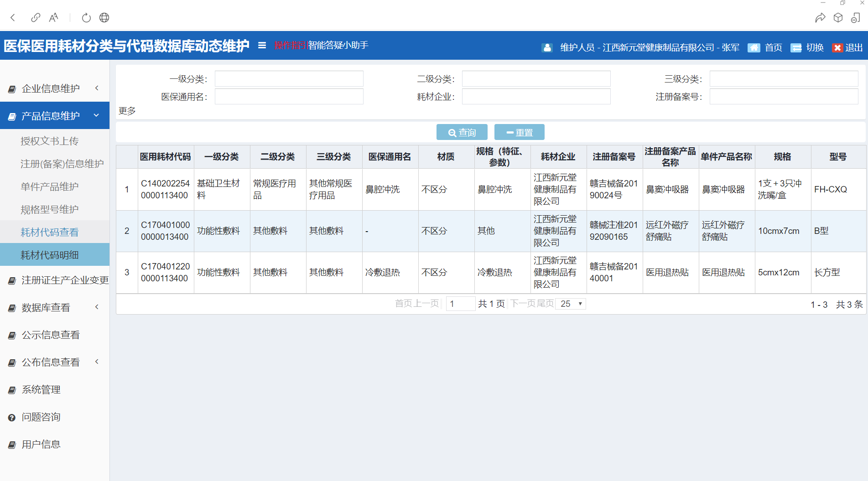Click 切换 to switch role
868x481 pixels.
pos(807,48)
